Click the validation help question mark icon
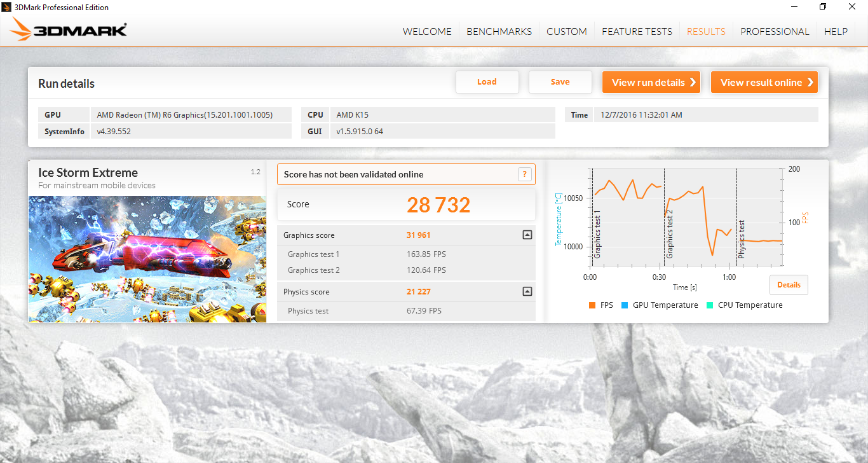Screen dimensions: 868x463 [x=524, y=174]
